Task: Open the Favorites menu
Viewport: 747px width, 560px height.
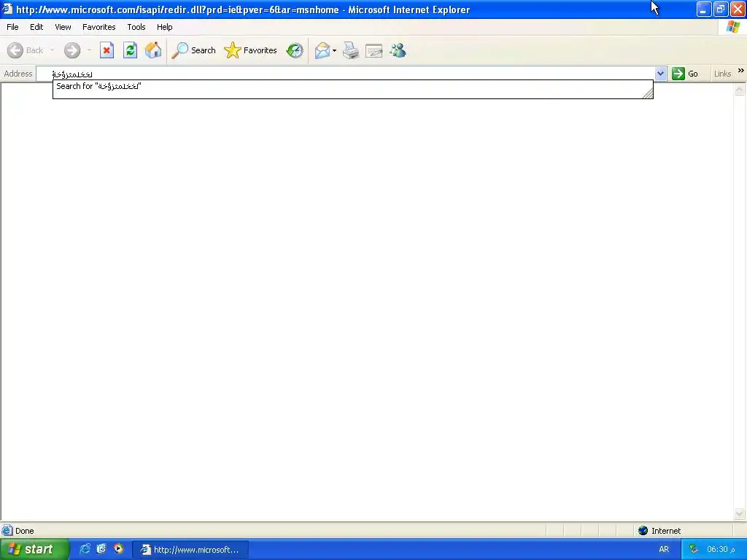Action: 99,27
